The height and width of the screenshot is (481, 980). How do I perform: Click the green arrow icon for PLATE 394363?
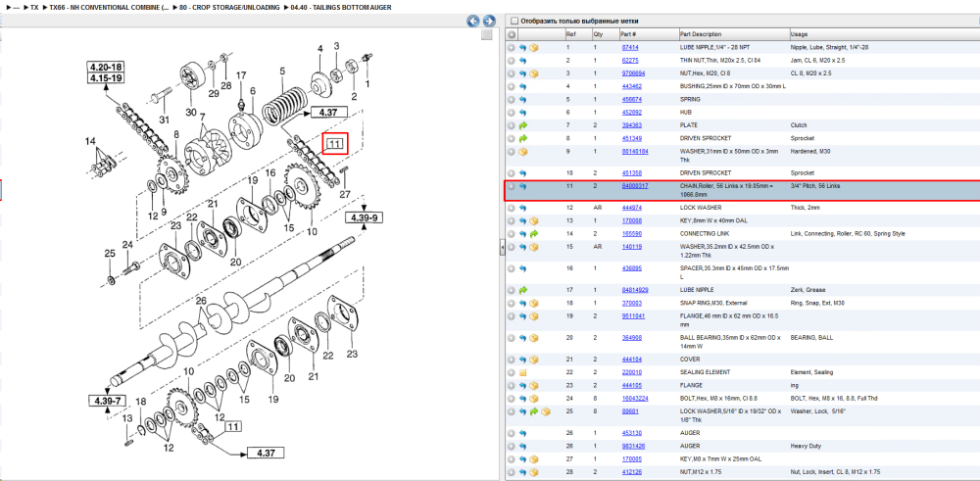522,125
